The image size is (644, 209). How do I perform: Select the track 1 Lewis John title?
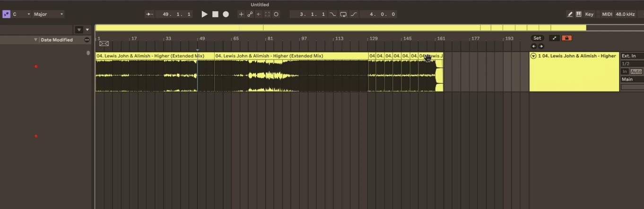[x=577, y=56]
